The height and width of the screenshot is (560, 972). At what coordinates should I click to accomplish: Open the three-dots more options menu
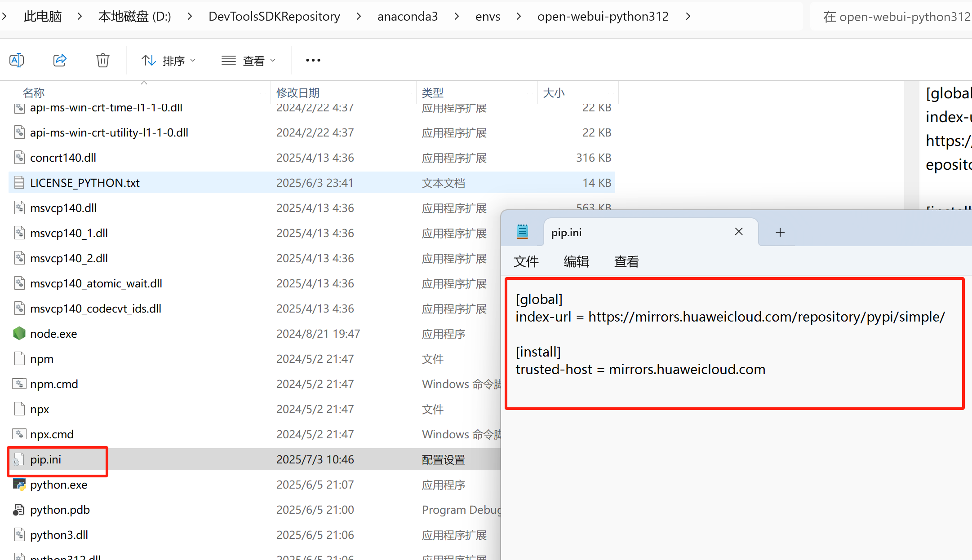pyautogui.click(x=313, y=60)
